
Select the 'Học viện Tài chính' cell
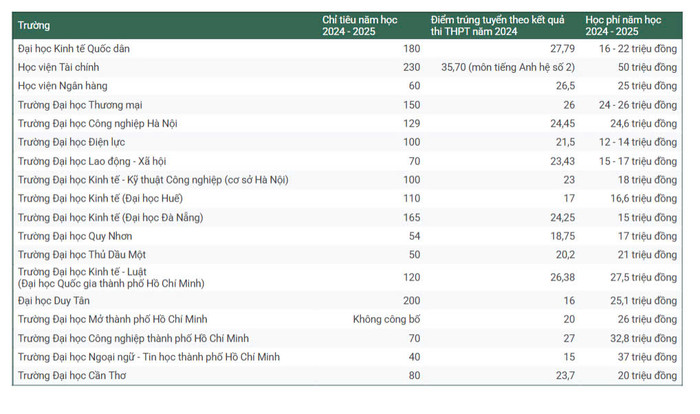tap(73, 67)
